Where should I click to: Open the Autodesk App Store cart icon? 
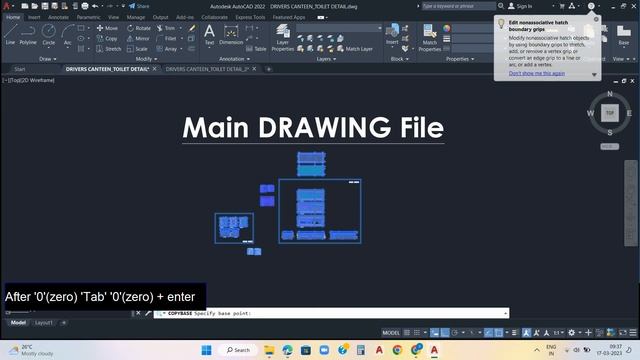562,6
